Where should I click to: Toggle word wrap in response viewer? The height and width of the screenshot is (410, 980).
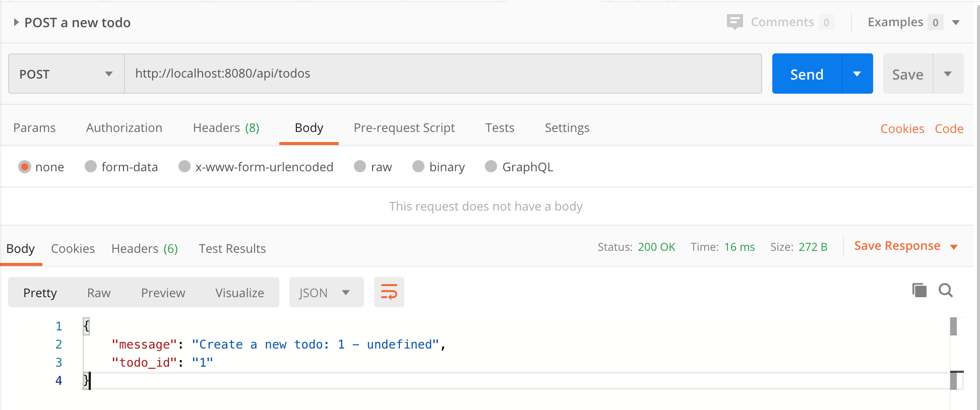(389, 292)
